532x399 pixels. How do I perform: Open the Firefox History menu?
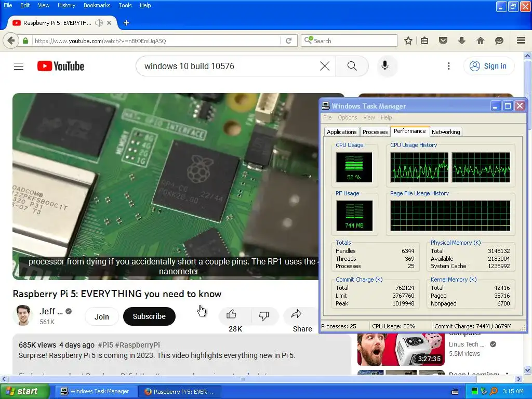(66, 5)
